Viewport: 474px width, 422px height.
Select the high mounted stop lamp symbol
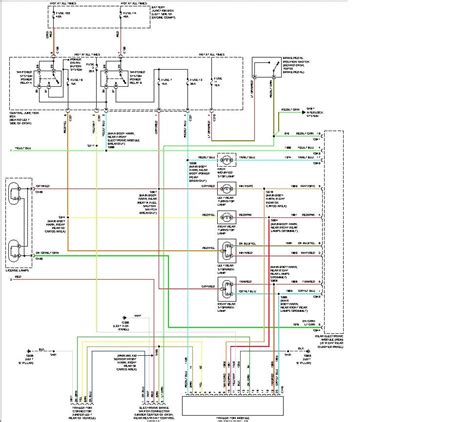click(x=227, y=160)
